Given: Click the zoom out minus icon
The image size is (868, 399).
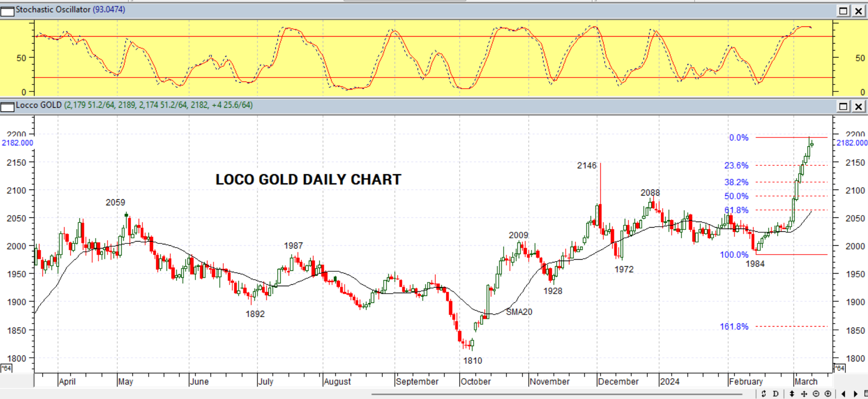Looking at the screenshot, I should [816, 394].
